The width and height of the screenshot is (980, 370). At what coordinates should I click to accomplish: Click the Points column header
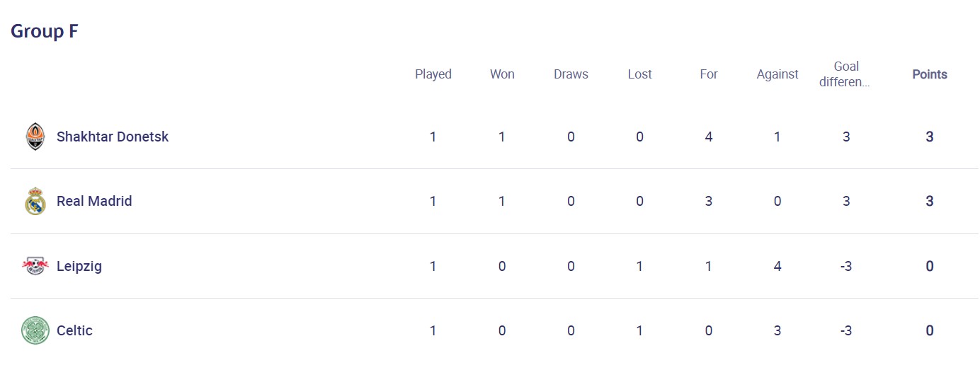coord(930,74)
